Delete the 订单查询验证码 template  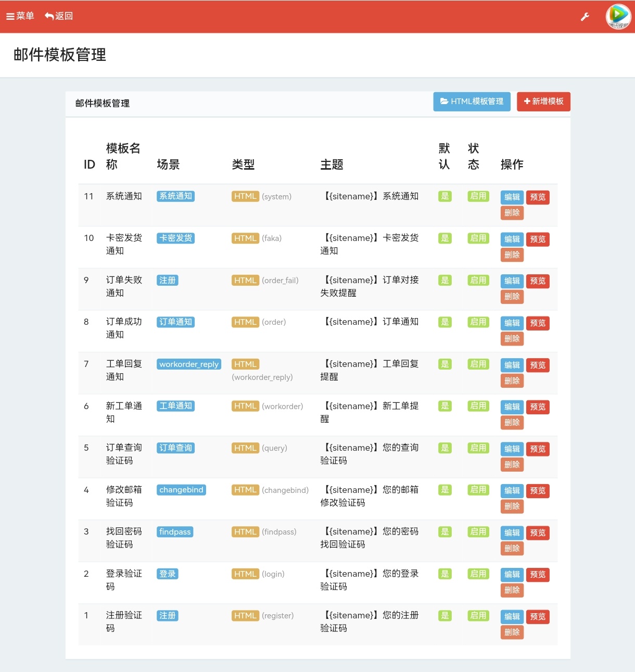512,465
